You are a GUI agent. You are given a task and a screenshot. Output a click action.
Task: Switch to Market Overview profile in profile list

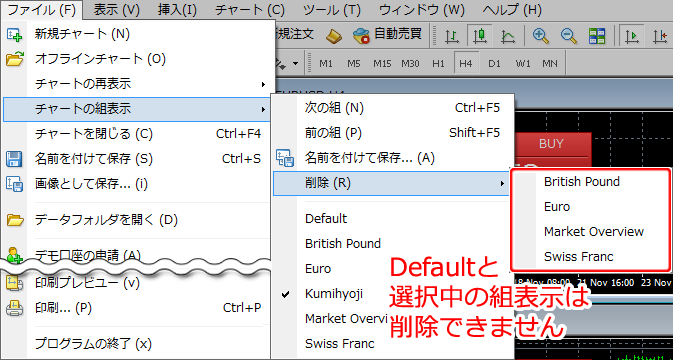coord(346,319)
